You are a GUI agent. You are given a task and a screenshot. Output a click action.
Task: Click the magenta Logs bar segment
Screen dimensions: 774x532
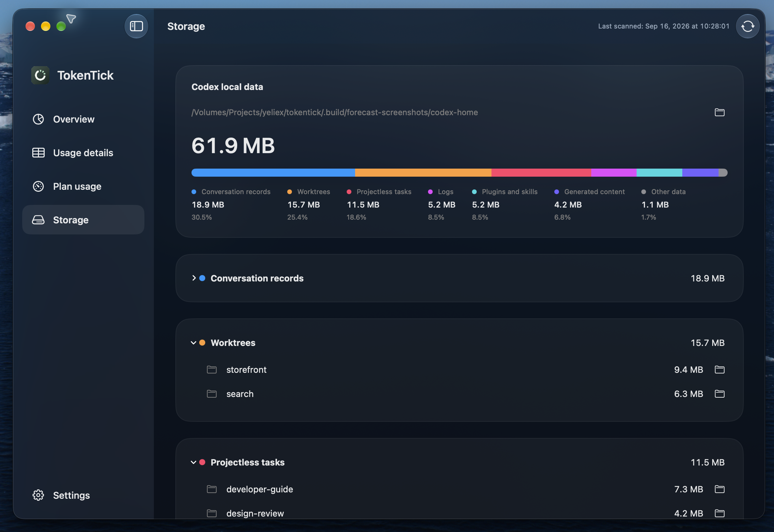point(614,173)
